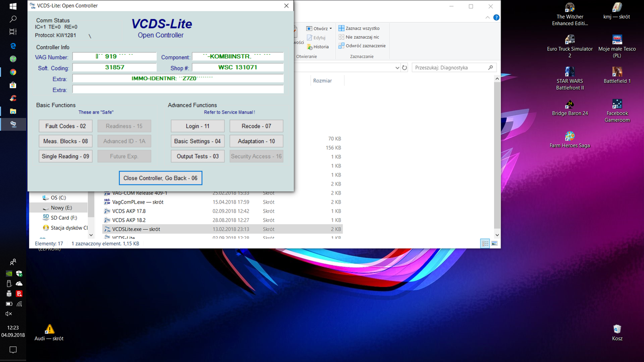Open the Windows Start menu
The image size is (644, 362).
click(13, 6)
